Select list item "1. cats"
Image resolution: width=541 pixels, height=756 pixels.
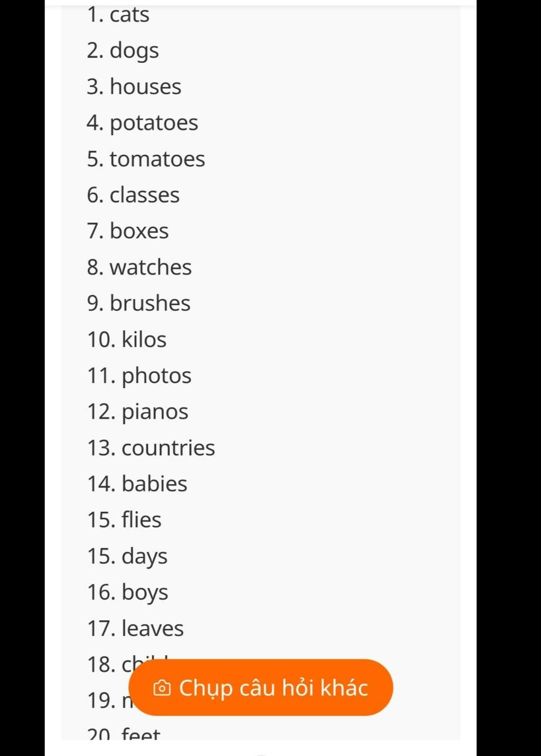[118, 14]
